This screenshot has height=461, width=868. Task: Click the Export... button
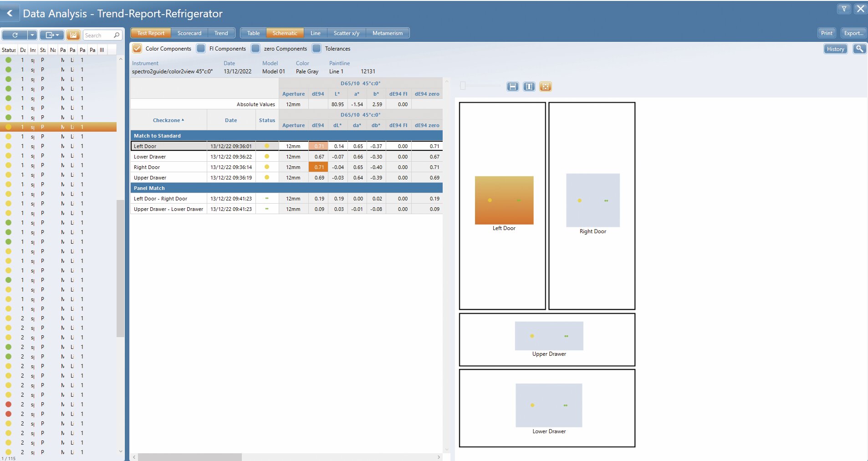(x=853, y=33)
